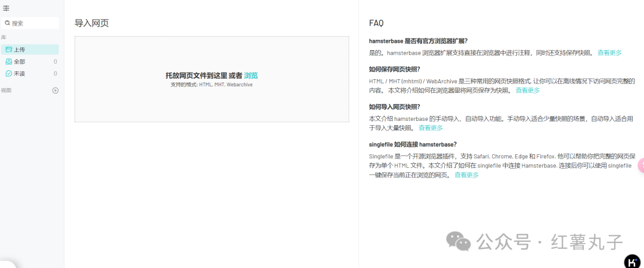Click the 搜索 search input field
Viewport: 644px width, 268px height.
pyautogui.click(x=30, y=23)
